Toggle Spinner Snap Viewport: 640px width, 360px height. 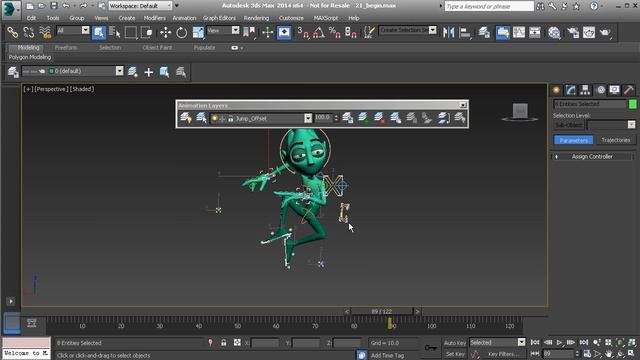point(351,32)
